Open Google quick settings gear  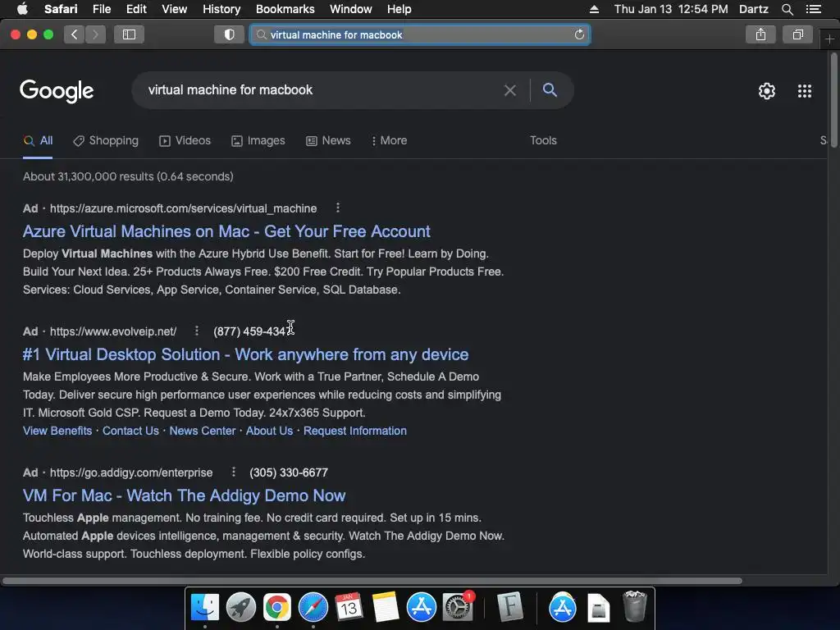(x=767, y=91)
